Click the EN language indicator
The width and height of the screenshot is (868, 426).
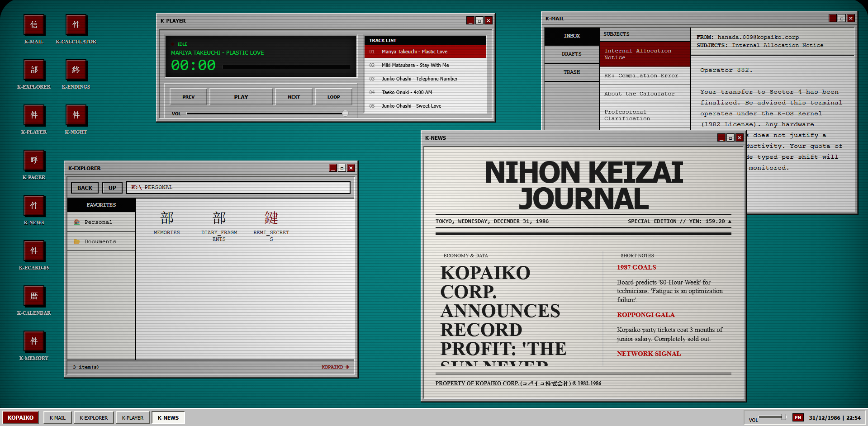click(798, 417)
